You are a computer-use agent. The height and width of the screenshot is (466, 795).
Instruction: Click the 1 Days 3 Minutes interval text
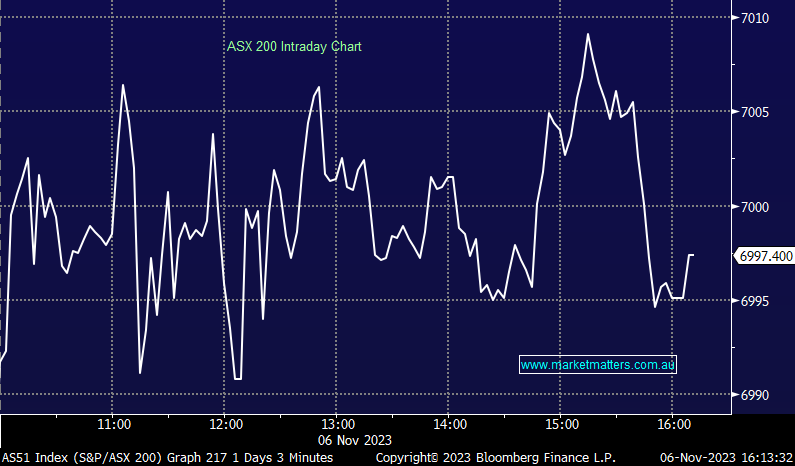[x=286, y=457]
